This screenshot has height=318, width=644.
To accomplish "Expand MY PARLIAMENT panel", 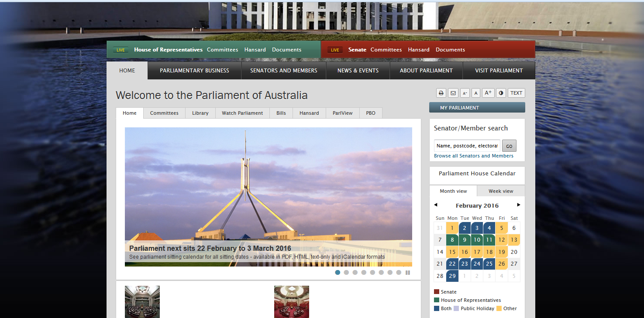I will point(477,108).
